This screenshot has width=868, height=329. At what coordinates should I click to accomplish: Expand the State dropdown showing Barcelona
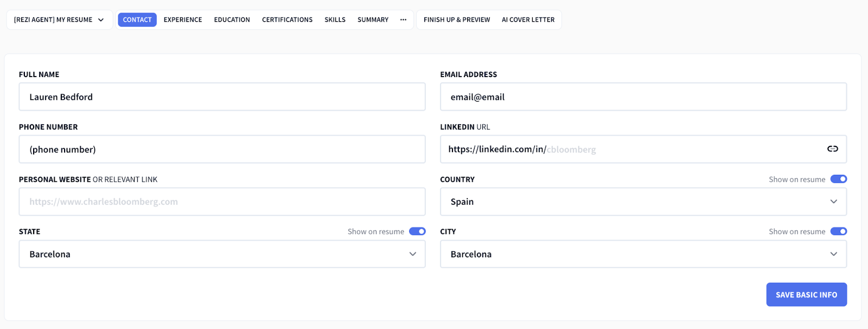(222, 254)
